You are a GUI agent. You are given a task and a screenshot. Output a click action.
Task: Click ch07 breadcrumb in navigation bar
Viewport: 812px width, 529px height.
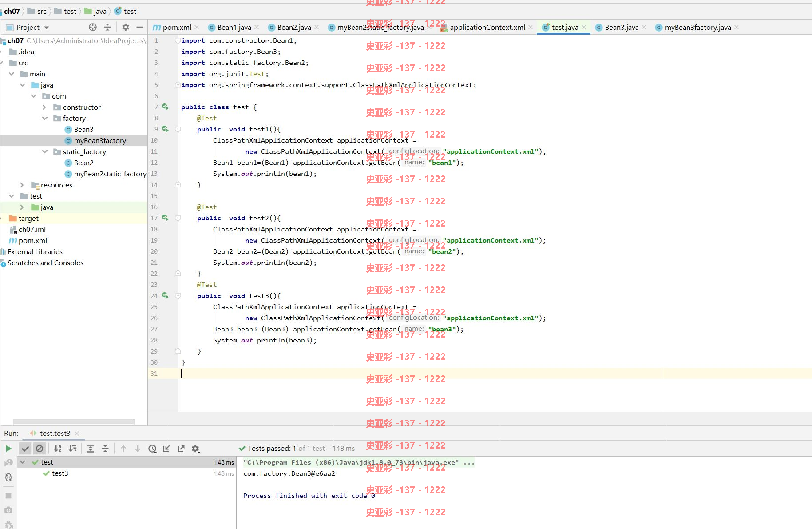[12, 11]
